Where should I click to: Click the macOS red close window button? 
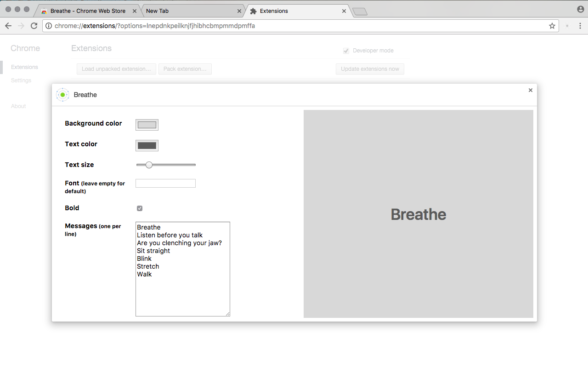[x=8, y=9]
